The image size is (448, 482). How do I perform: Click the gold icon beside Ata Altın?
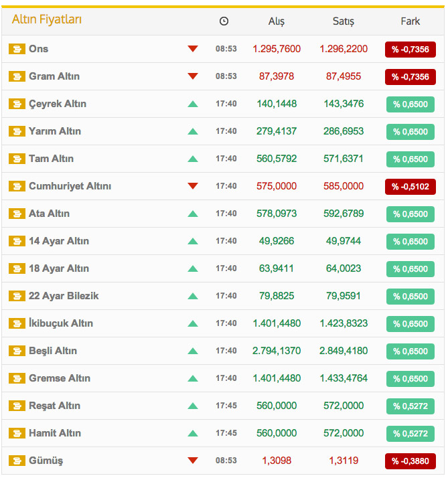(17, 214)
